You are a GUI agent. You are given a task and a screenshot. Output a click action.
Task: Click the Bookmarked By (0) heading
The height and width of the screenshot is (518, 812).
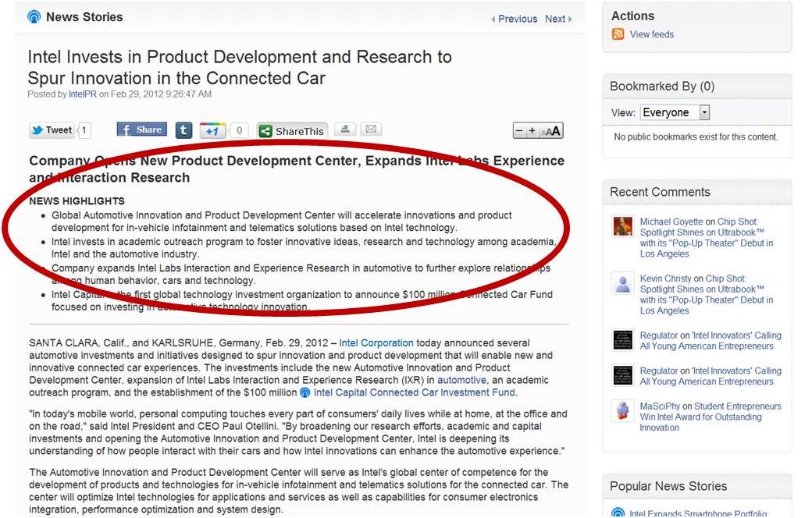click(662, 86)
